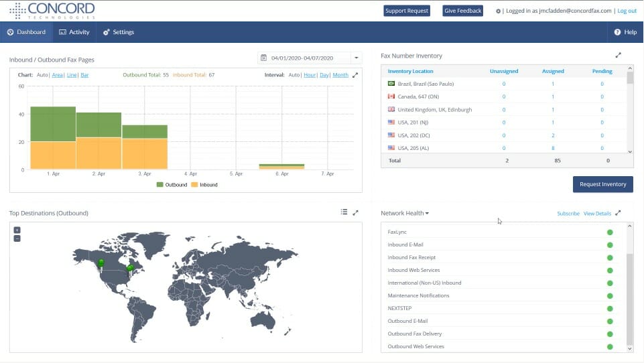Toggle Outbound series in chart legend
644x363 pixels.
coord(171,184)
